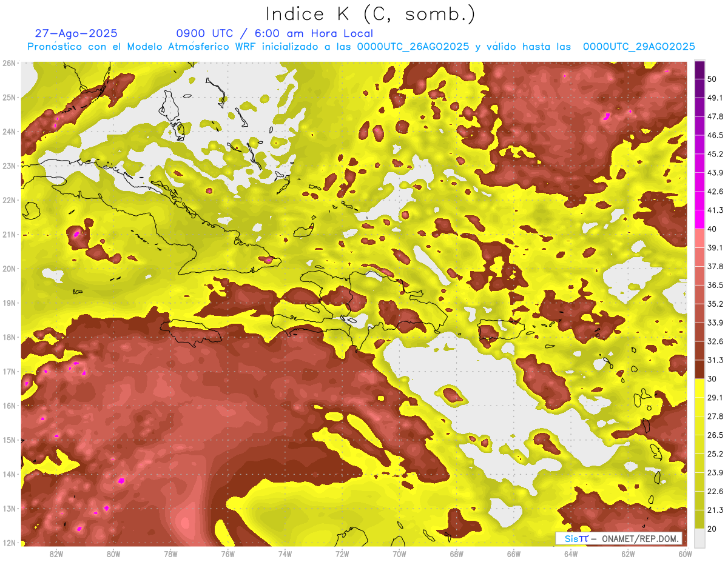The height and width of the screenshot is (562, 728).
Task: Click legend value '40'
Action: [712, 229]
